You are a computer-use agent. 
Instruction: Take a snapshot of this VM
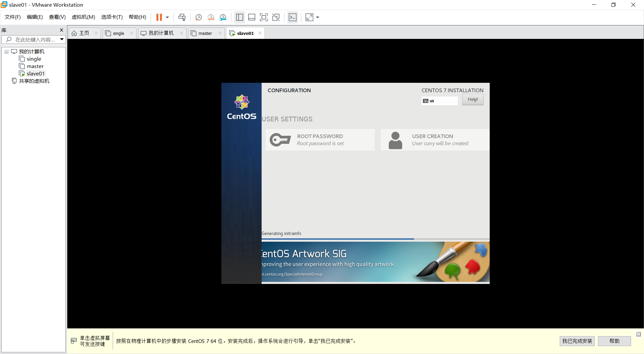pos(199,17)
